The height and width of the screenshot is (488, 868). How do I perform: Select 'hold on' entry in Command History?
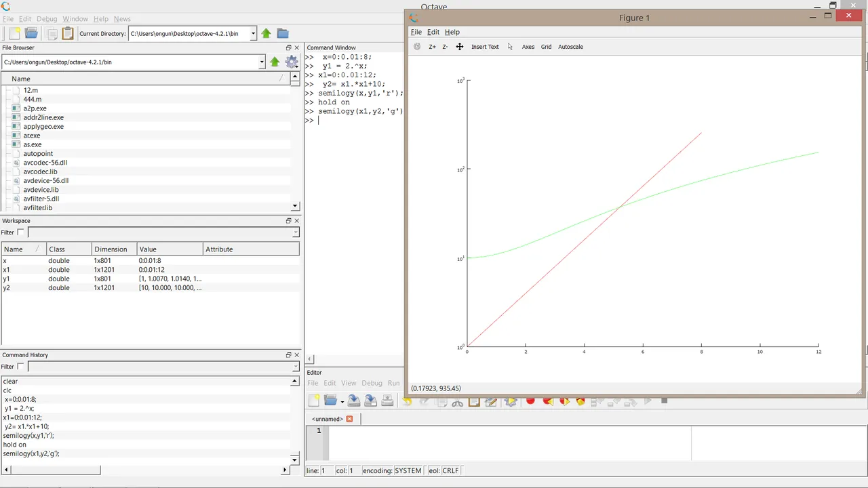tap(14, 445)
